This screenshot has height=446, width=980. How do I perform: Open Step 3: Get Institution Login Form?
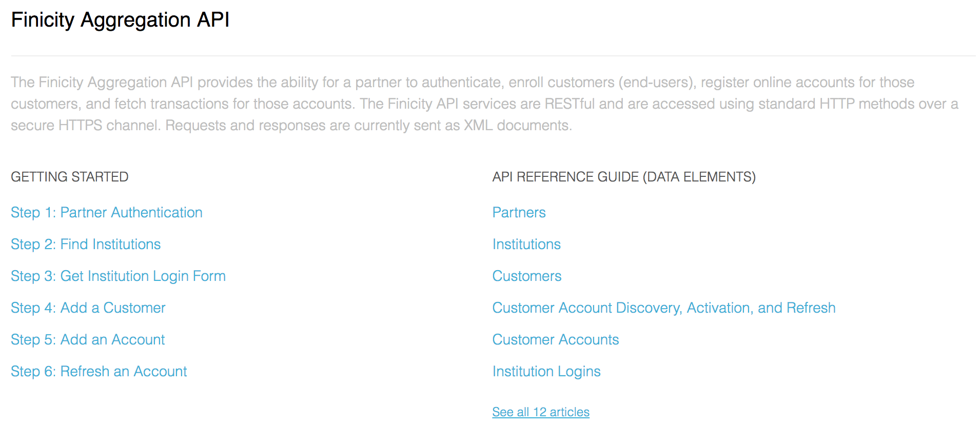point(118,276)
